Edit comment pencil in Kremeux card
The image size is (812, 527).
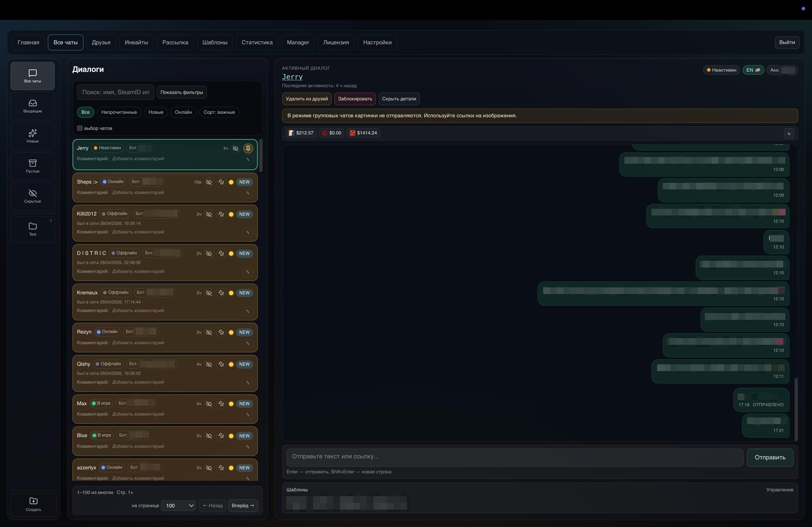(248, 311)
